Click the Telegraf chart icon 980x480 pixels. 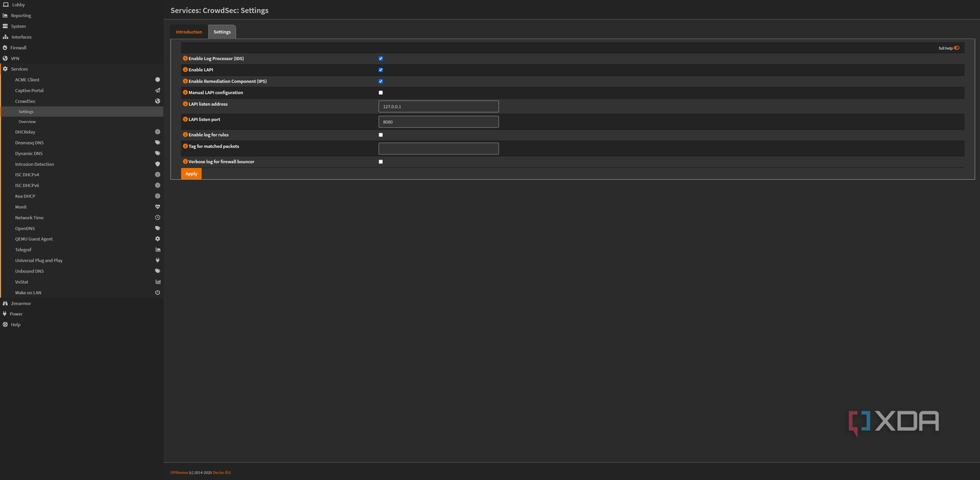[x=157, y=250]
